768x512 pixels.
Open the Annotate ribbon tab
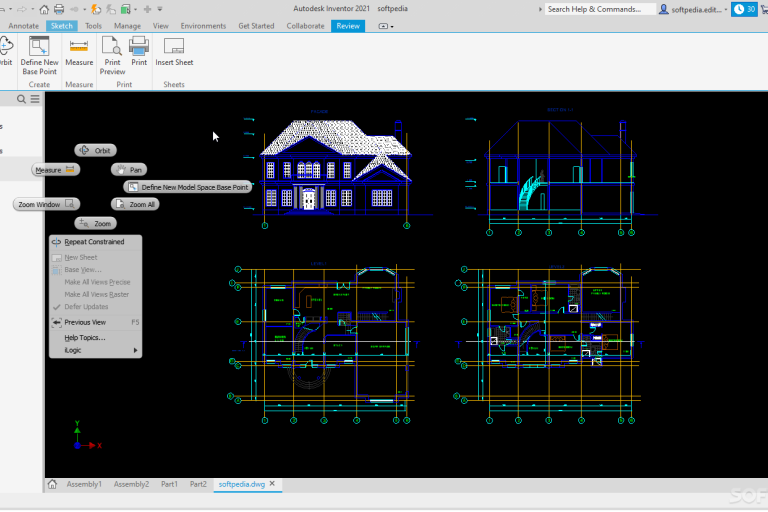24,26
